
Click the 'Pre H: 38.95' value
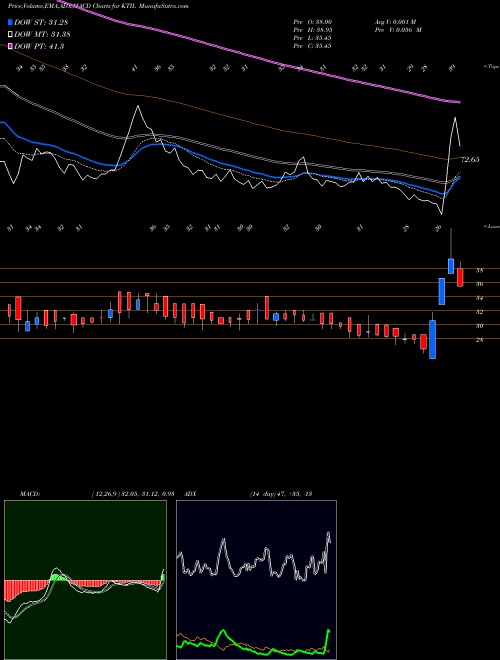click(313, 30)
